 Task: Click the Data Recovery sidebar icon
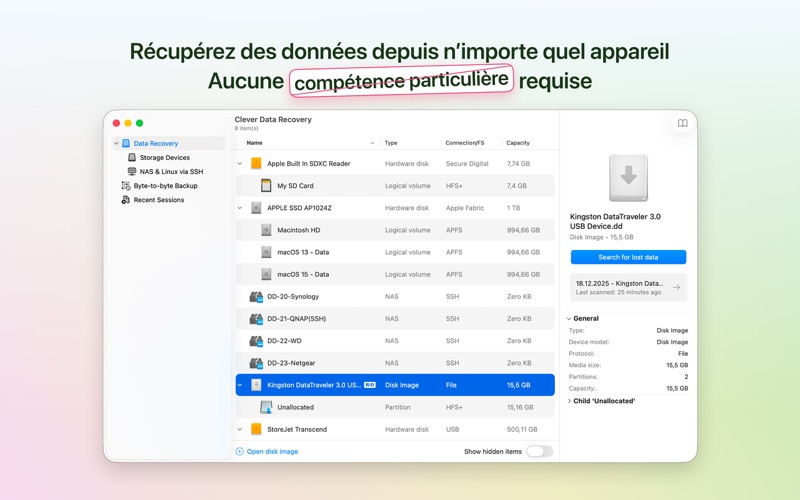click(x=126, y=143)
